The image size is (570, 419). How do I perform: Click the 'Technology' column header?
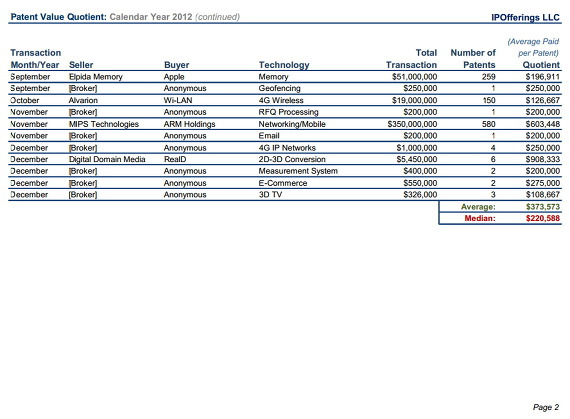click(284, 65)
